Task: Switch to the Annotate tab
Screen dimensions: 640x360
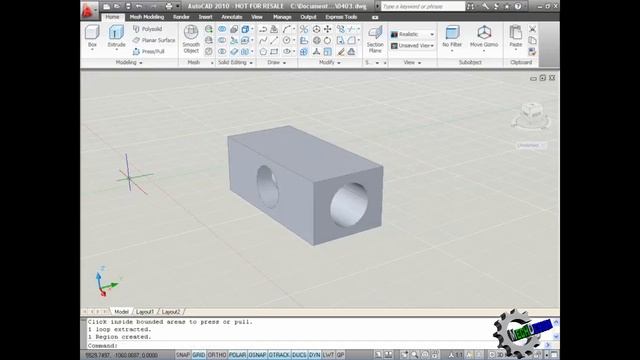Action: (231, 17)
